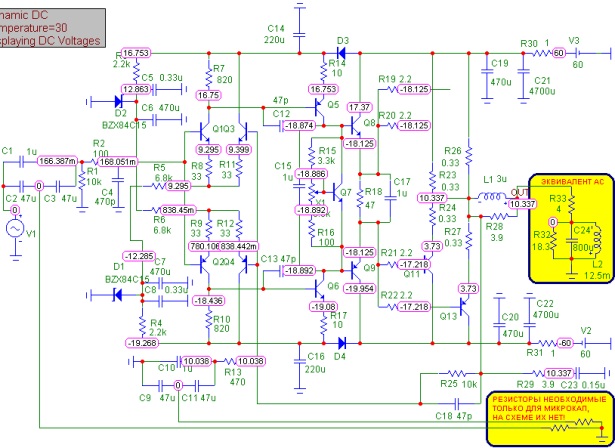The width and height of the screenshot is (615, 448).
Task: Select the C17 1u capacitor symbol
Action: 390,198
